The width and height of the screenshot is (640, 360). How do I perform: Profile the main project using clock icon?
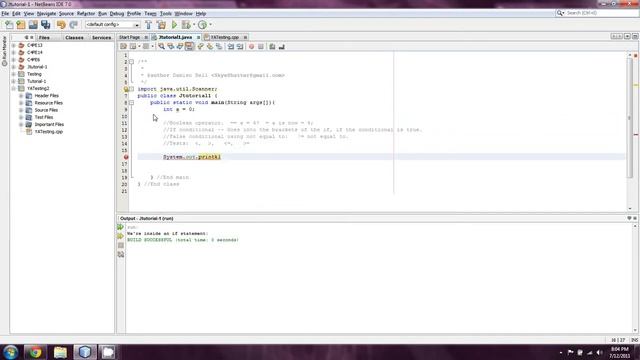click(x=202, y=25)
